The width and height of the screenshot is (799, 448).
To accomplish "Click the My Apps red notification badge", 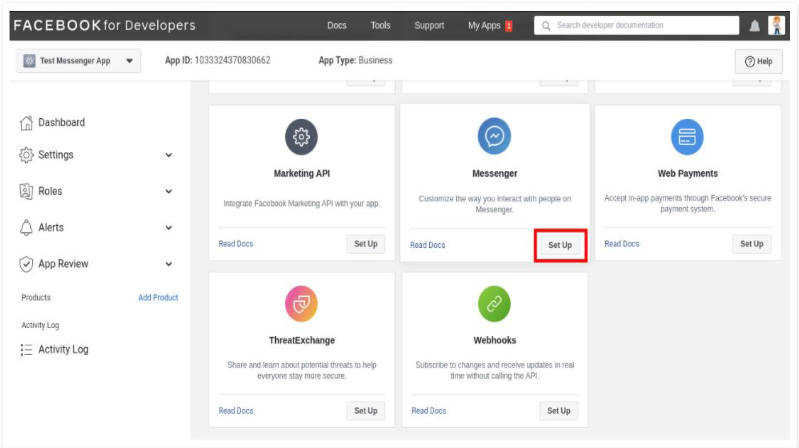I will [x=509, y=26].
